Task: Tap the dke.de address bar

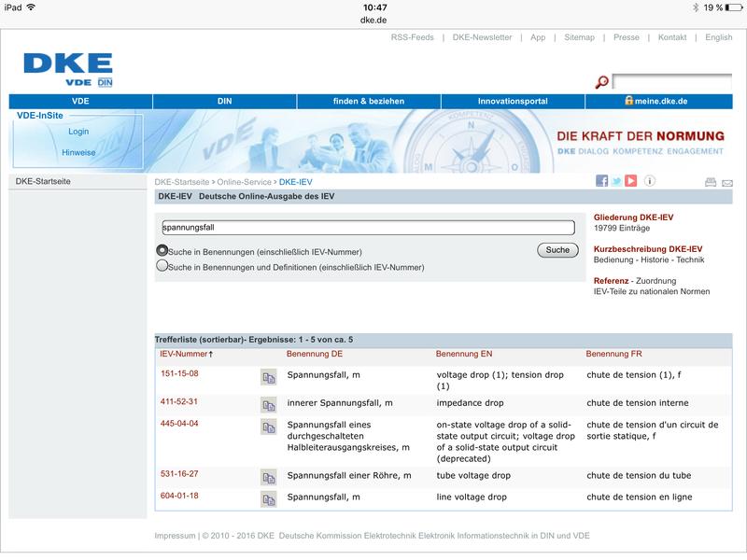Action: tap(373, 20)
